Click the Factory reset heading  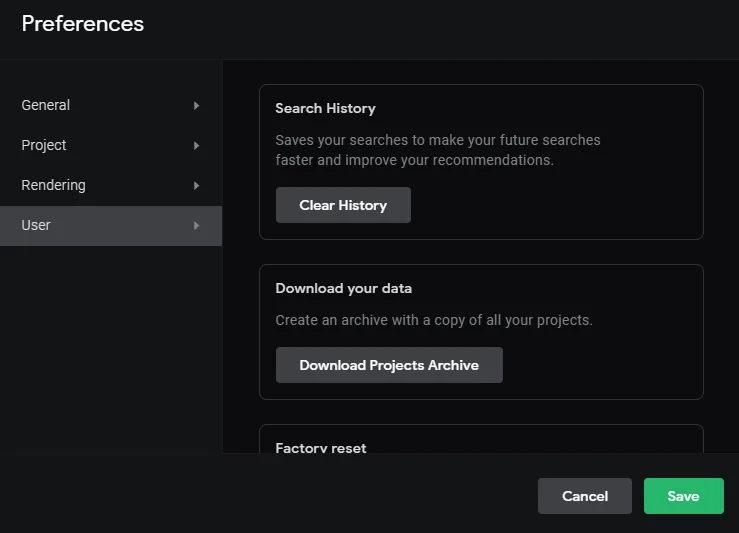click(x=321, y=448)
